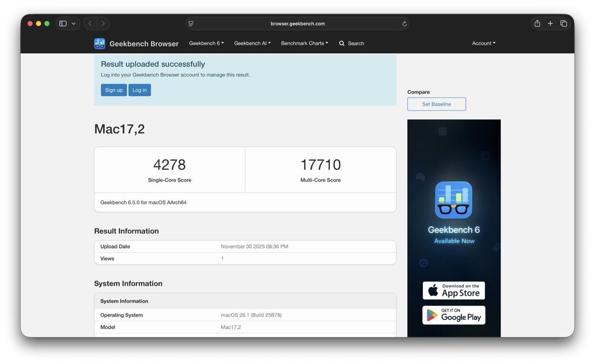This screenshot has width=595, height=364.
Task: Click the Geekbench 6 Available Now ad text
Action: click(x=454, y=235)
